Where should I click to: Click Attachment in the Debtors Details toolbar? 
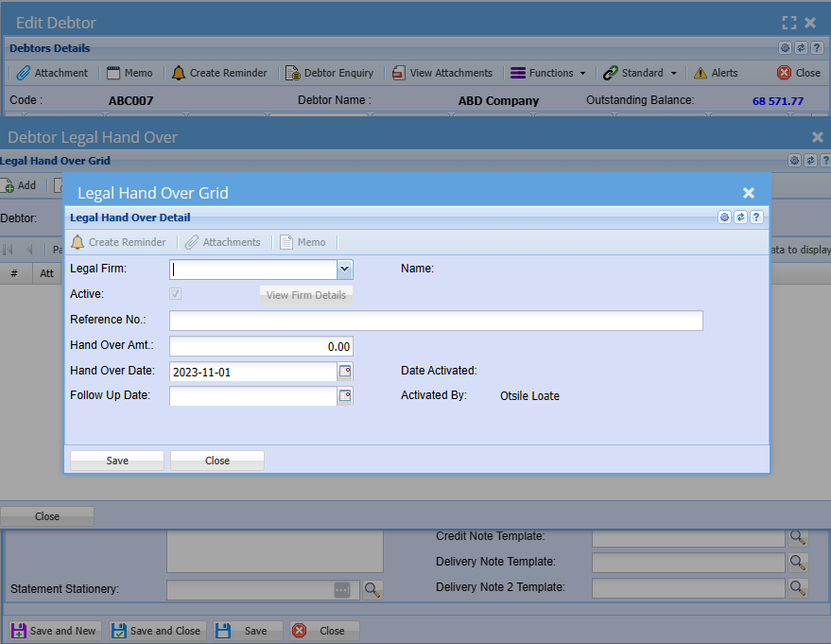[x=53, y=73]
